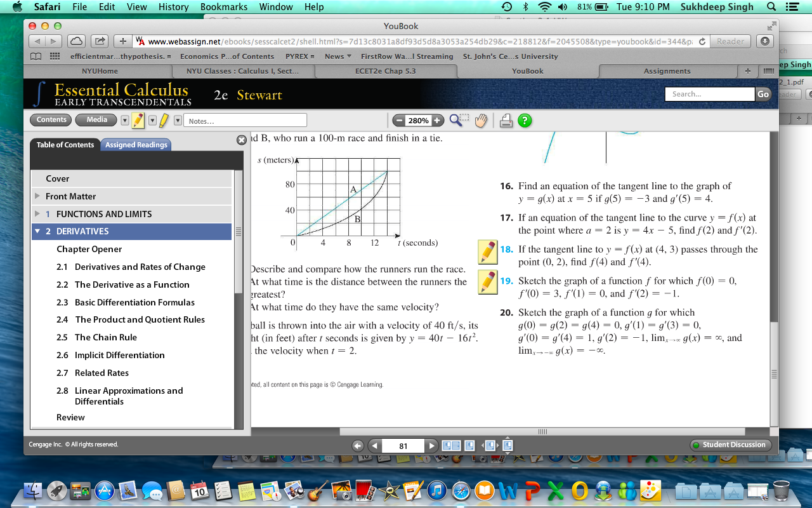Open the St. John's University bookmark
The image size is (812, 508).
click(511, 57)
